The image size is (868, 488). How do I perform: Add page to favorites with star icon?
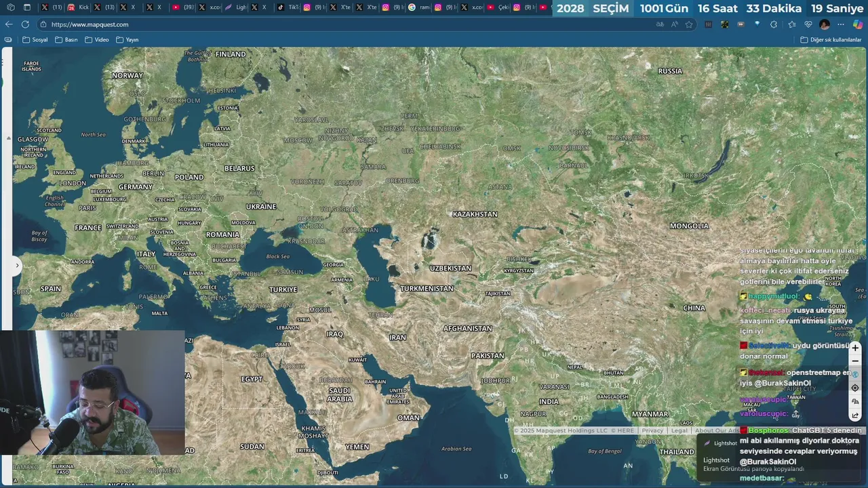pos(689,24)
